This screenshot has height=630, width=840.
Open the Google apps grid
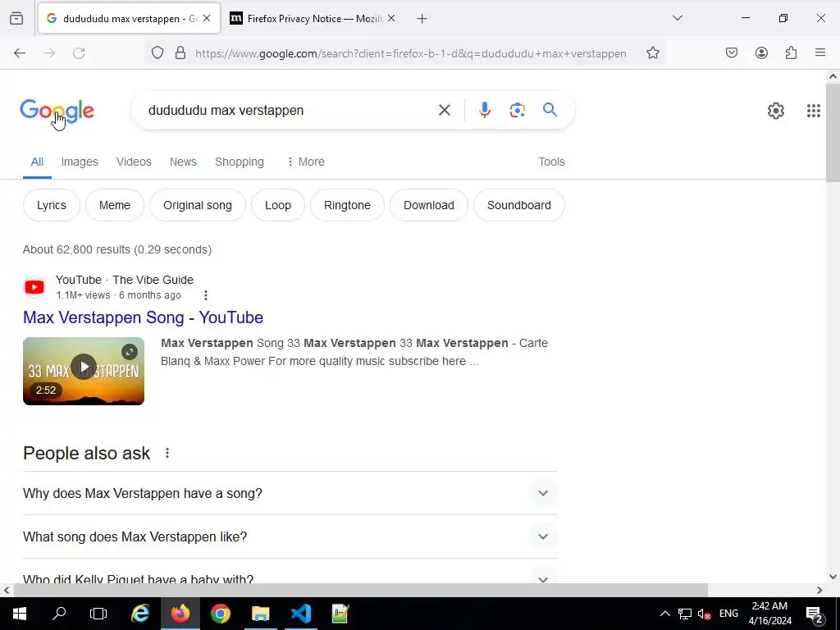click(813, 111)
